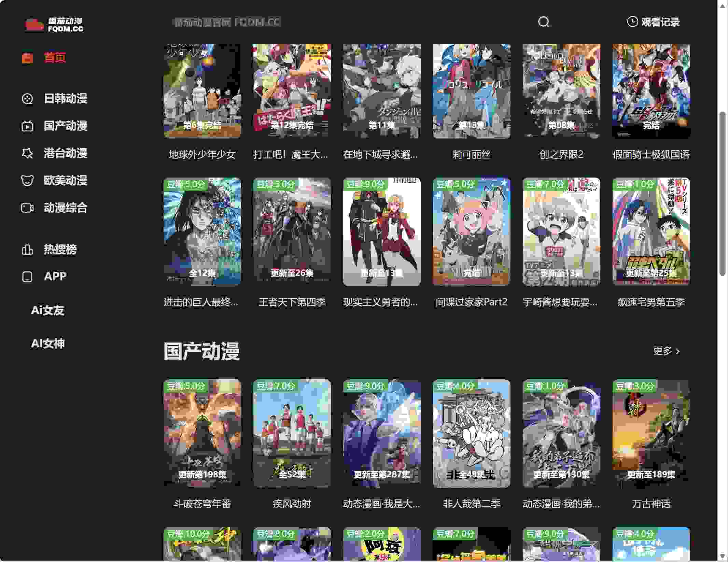Screen dimensions: 728x562
Task: Open the 万古神话 poster
Action: [651, 434]
